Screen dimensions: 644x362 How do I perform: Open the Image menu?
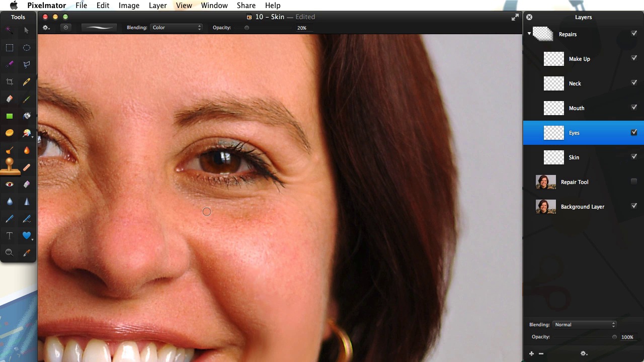pyautogui.click(x=129, y=6)
